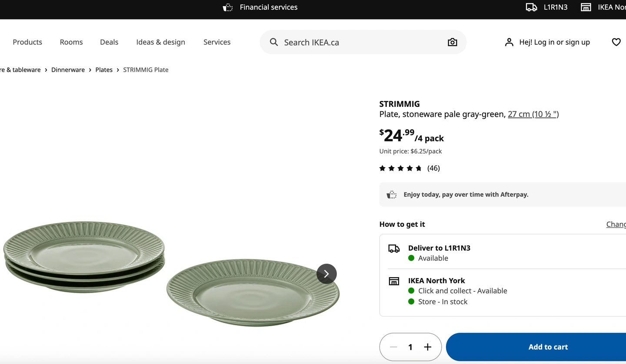Screen dimensions: 626x364
Task: Increase quantity with plus button
Action: click(428, 347)
